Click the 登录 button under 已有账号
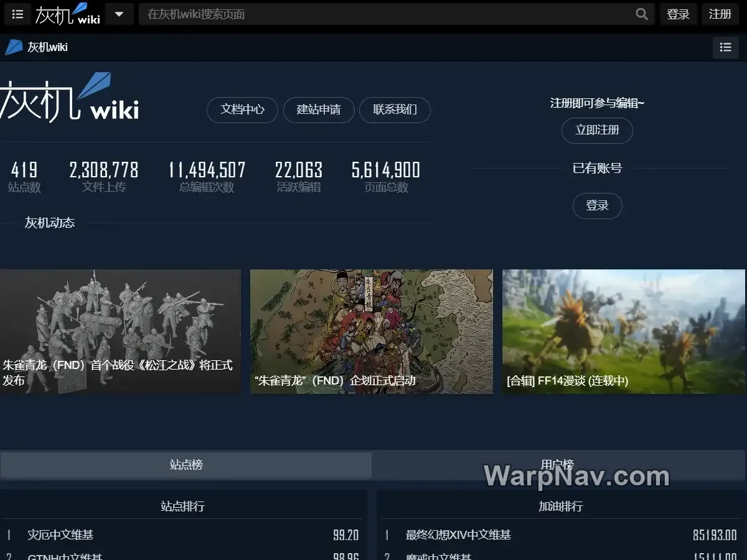Viewport: 747px width, 560px height. pyautogui.click(x=597, y=206)
